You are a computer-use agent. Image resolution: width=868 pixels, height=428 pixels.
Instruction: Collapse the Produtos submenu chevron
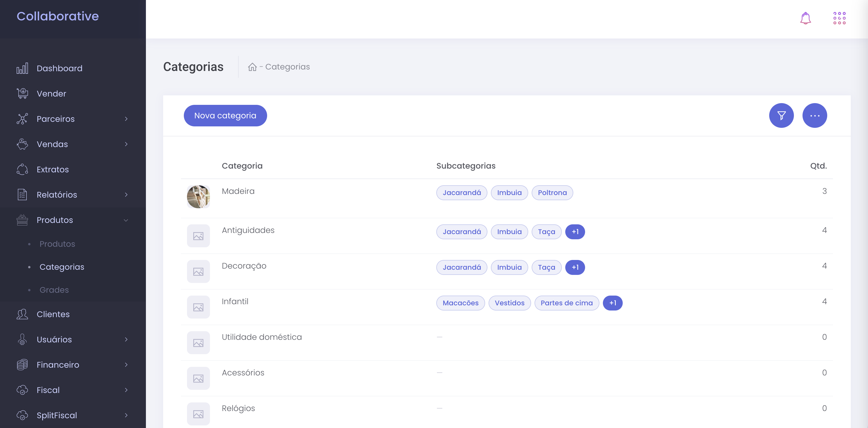click(126, 220)
